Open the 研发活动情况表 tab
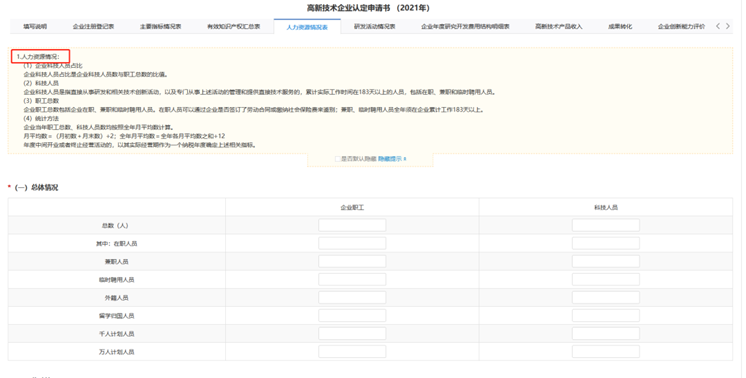Screen dimensions: 746x378 (374, 27)
